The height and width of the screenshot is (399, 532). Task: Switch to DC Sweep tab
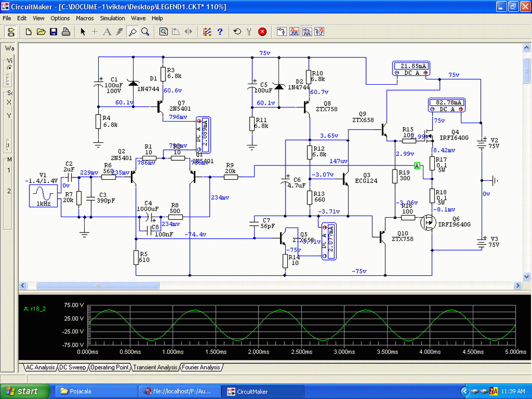72,367
